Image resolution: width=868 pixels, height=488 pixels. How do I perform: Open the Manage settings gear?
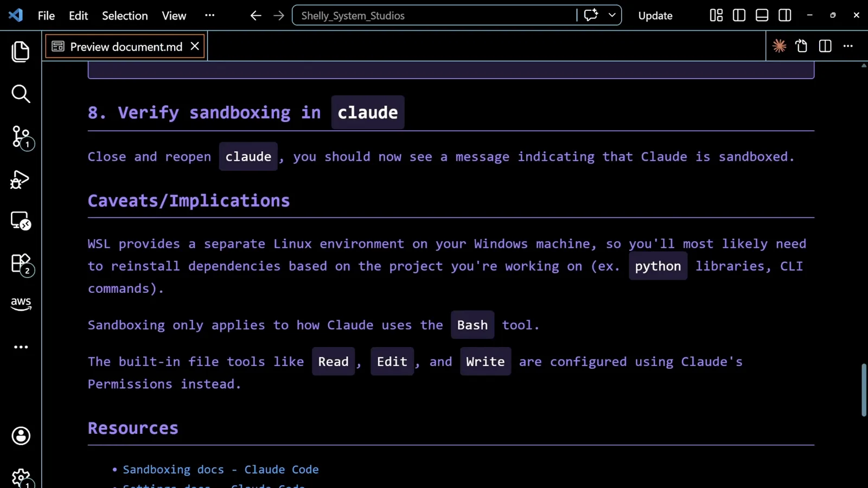(22, 478)
